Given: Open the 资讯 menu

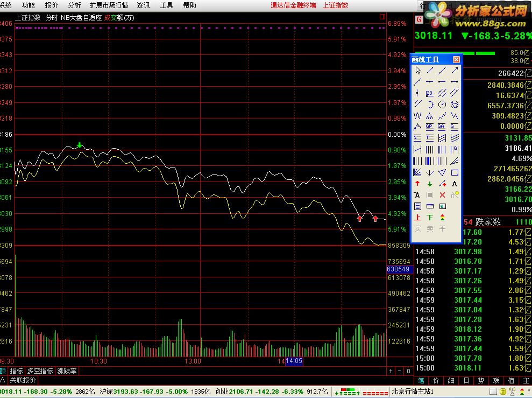Looking at the screenshot, I should point(143,5).
